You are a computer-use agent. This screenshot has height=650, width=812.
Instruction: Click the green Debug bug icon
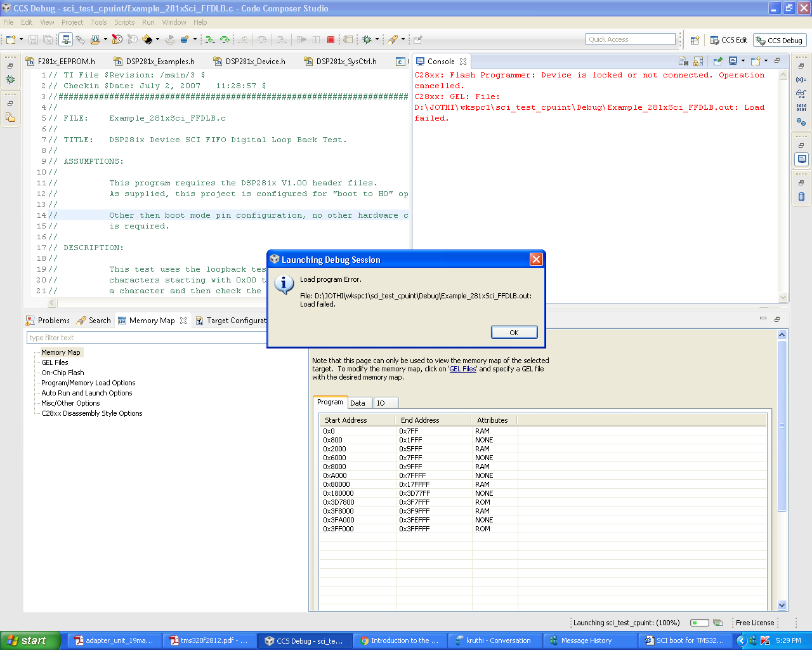coord(367,39)
